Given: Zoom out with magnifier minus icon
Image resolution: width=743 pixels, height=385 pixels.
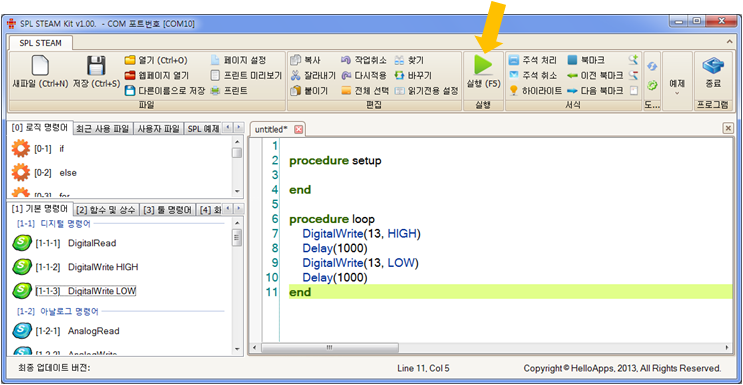Looking at the screenshot, I should (x=634, y=75).
